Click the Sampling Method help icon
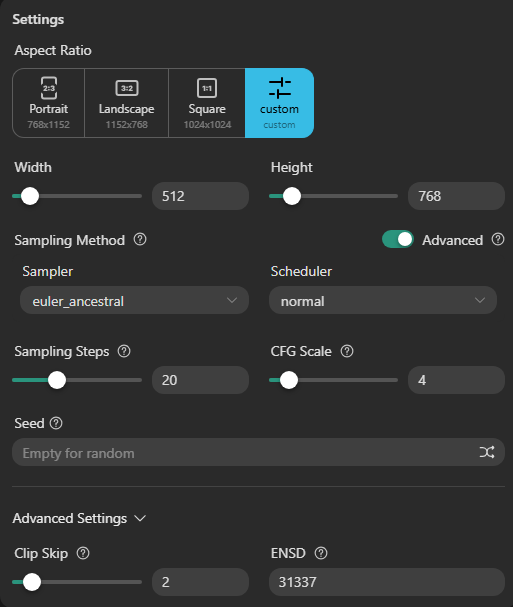Image resolution: width=513 pixels, height=607 pixels. tap(140, 240)
